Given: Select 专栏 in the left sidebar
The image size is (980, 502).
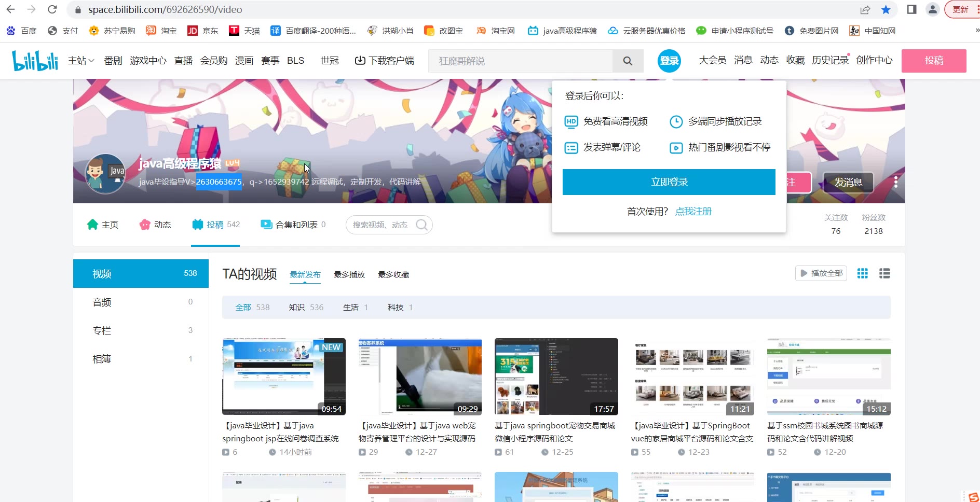Looking at the screenshot, I should tap(141, 330).
